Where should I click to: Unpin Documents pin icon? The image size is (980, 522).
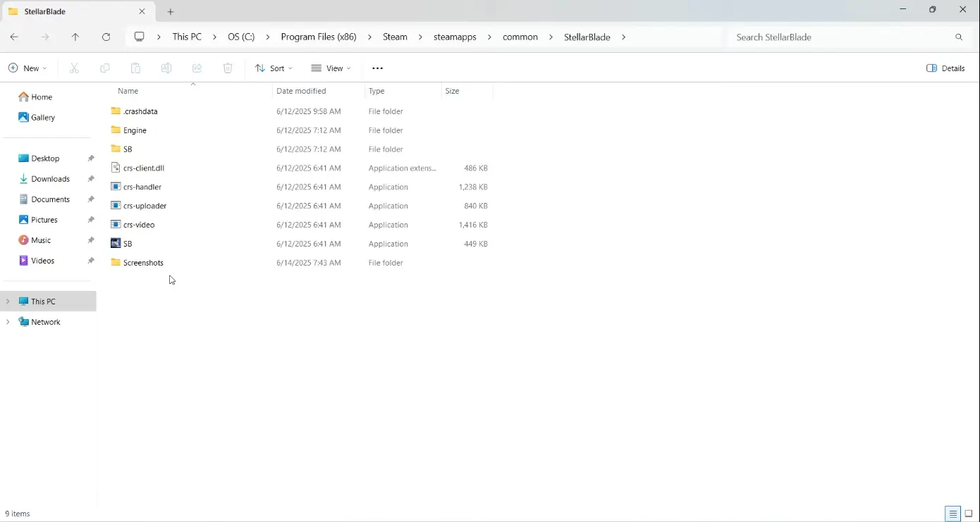pos(91,199)
